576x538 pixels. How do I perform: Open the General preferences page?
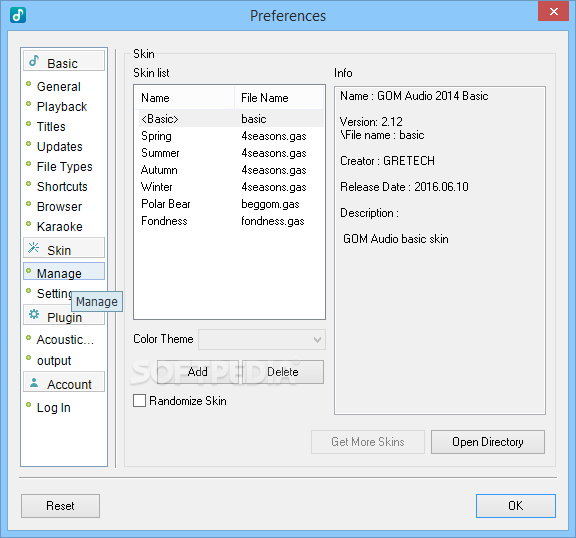[59, 87]
